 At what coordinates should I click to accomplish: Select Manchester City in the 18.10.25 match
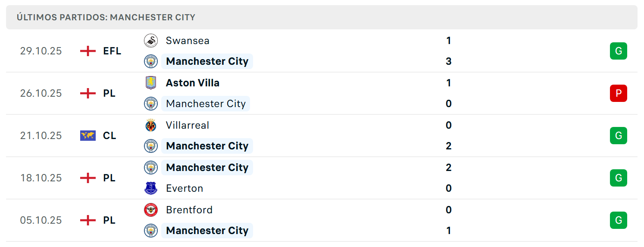[207, 168]
